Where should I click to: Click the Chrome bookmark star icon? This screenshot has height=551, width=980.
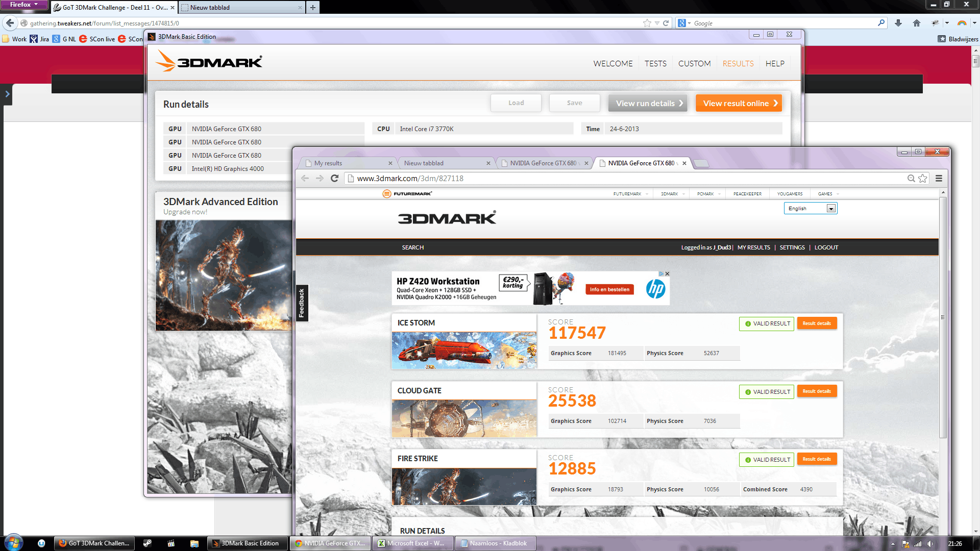click(x=923, y=178)
